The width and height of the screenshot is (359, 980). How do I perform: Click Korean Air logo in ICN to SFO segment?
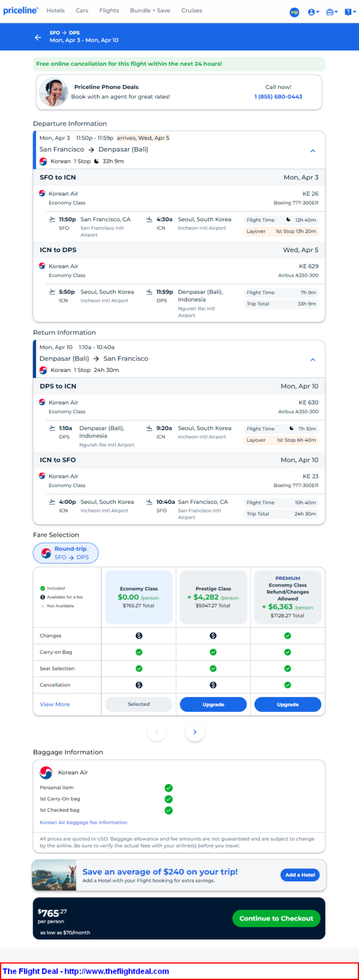pos(42,476)
